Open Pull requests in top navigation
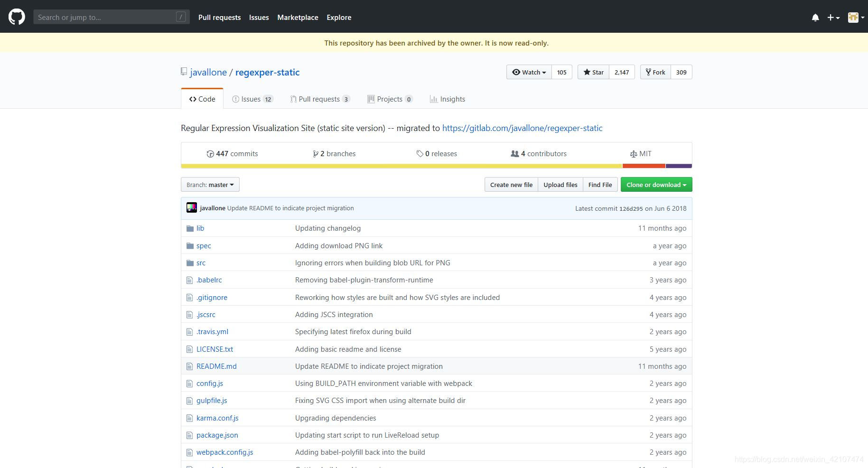 (x=219, y=17)
